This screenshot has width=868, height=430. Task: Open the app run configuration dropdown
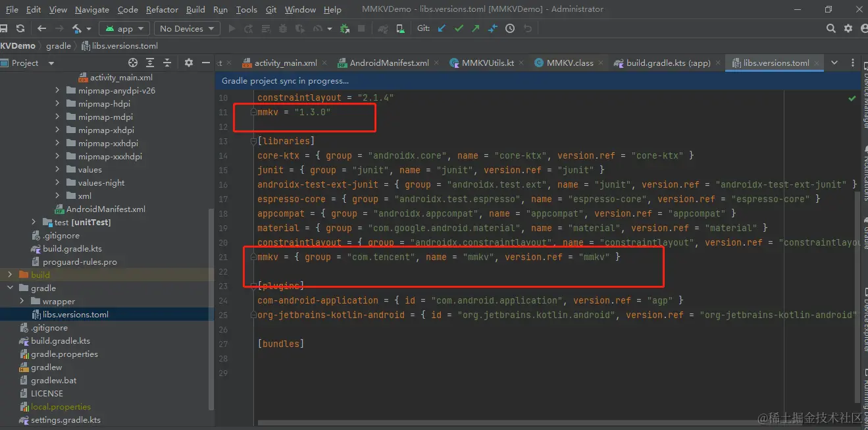point(125,28)
